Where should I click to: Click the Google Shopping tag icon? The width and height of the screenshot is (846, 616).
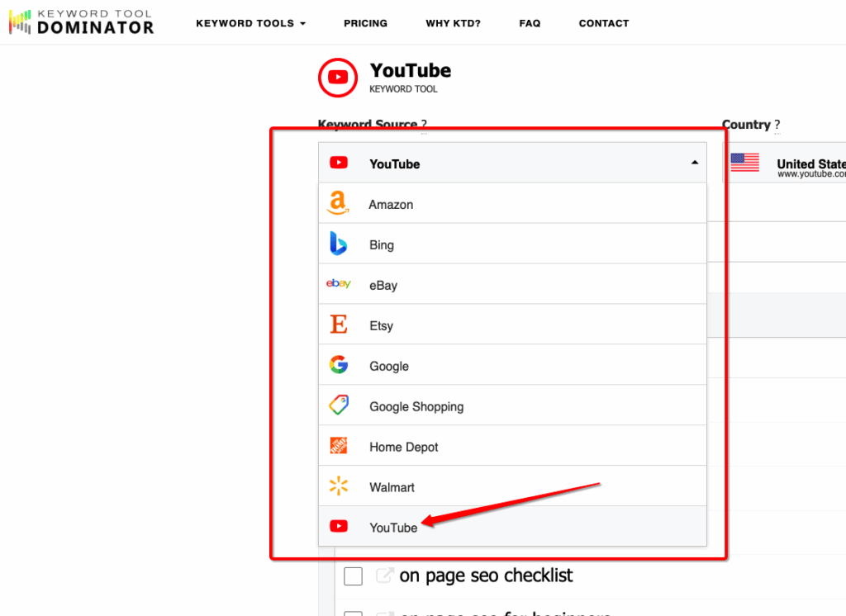tap(338, 405)
